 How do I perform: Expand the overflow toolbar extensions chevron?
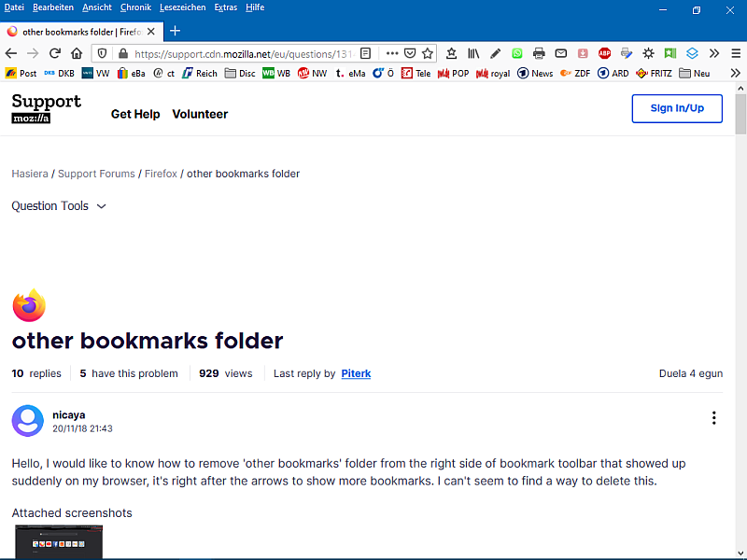(713, 53)
